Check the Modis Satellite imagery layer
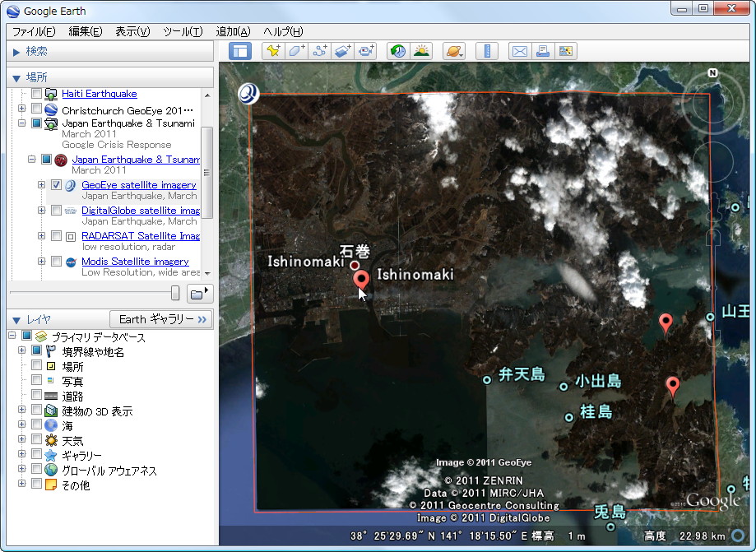This screenshot has height=552, width=756. [56, 261]
